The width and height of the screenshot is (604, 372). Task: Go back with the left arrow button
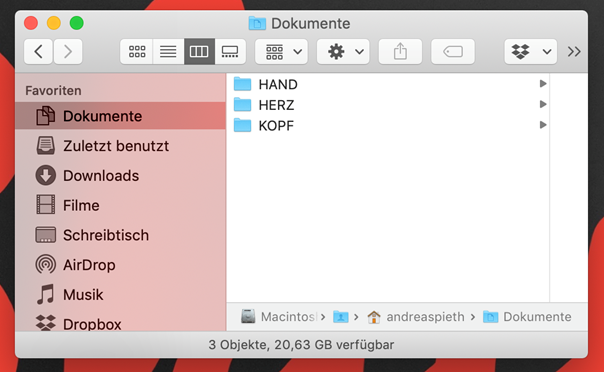(38, 51)
